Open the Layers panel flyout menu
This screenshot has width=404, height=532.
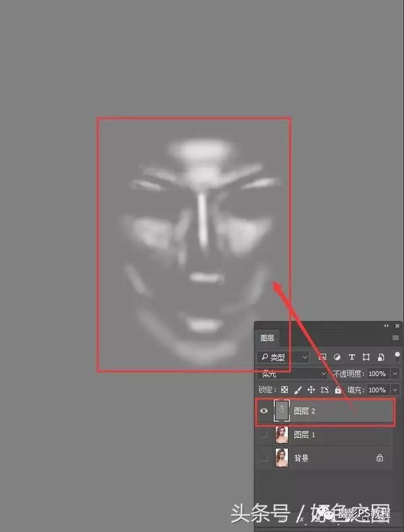coord(396,338)
